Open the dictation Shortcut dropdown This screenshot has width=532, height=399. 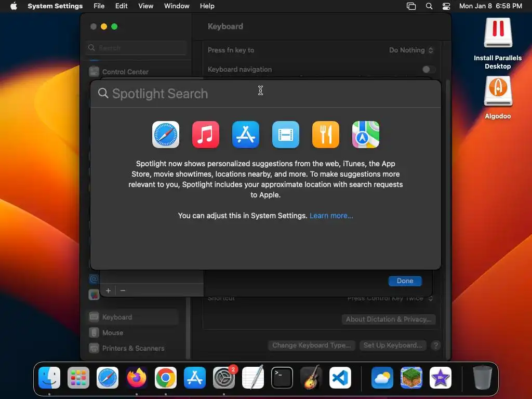[390, 299]
